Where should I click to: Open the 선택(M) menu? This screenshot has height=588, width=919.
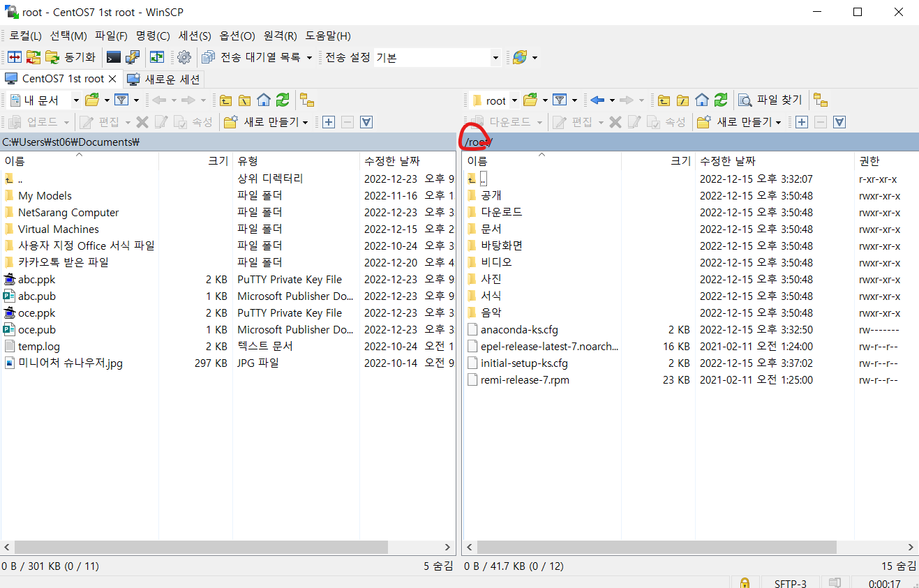point(68,36)
